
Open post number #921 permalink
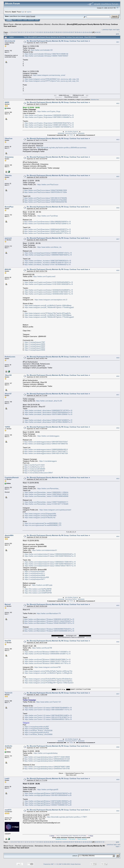tap(118, 42)
